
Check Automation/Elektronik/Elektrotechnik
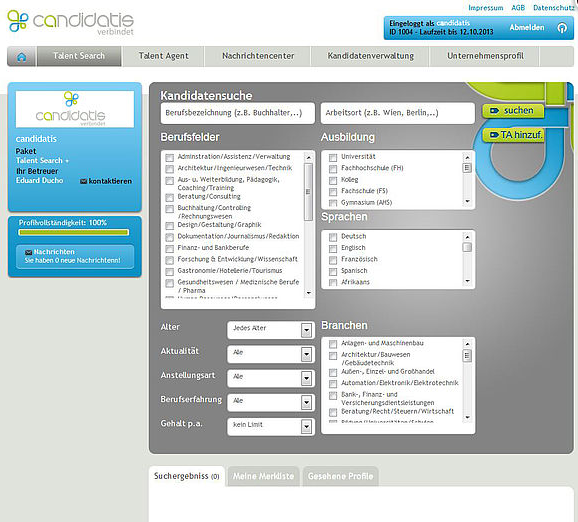(333, 384)
